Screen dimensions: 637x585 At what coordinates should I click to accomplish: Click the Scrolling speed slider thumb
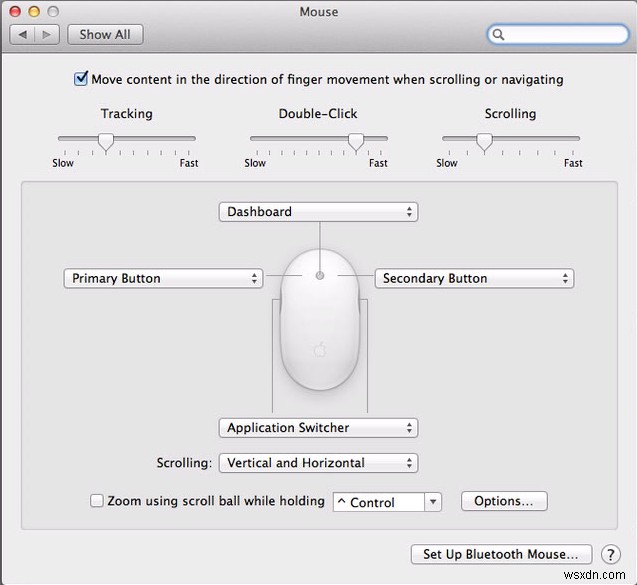point(484,142)
